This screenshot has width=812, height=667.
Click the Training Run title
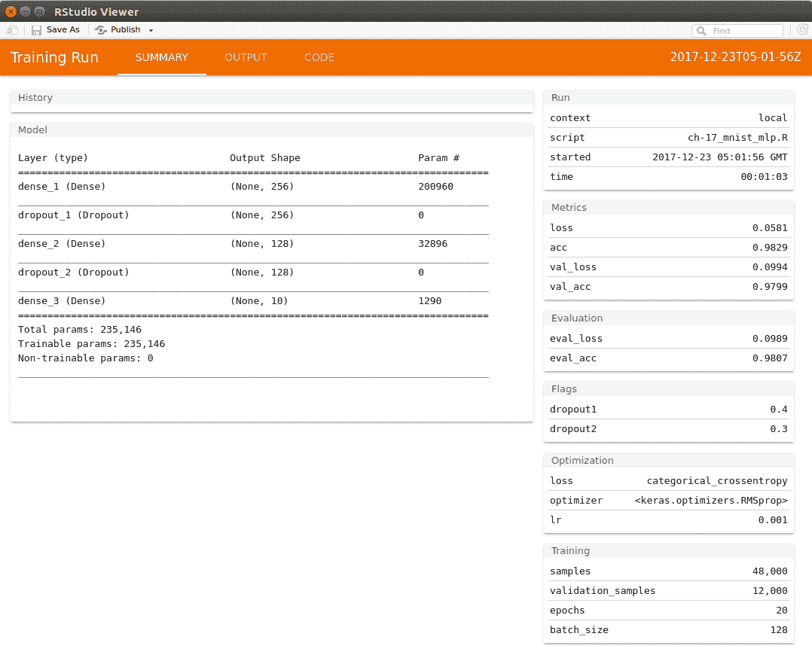click(54, 57)
